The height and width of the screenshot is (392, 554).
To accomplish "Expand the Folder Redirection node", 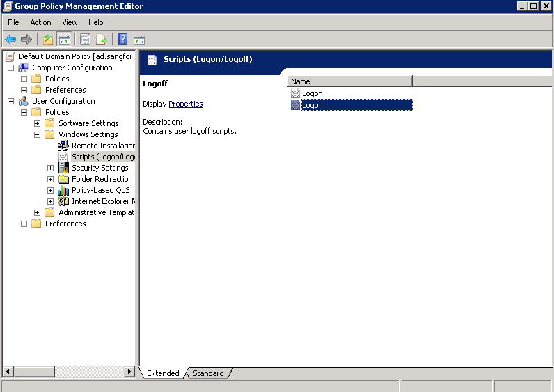I will [50, 179].
